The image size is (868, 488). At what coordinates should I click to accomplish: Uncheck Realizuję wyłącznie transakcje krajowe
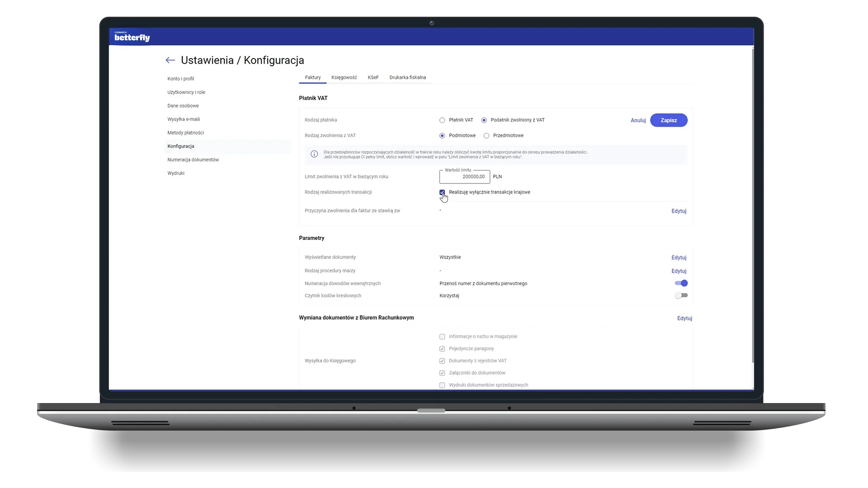pos(442,192)
